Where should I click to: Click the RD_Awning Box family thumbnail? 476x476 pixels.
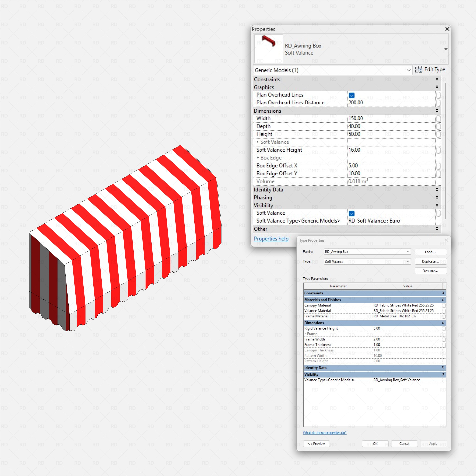pos(268,49)
